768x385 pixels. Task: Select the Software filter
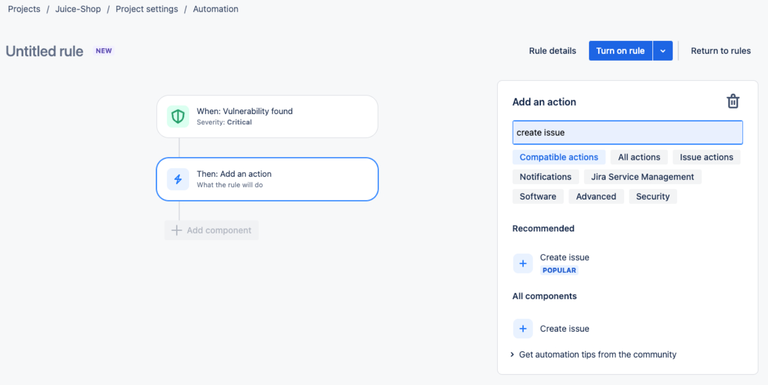tap(538, 196)
